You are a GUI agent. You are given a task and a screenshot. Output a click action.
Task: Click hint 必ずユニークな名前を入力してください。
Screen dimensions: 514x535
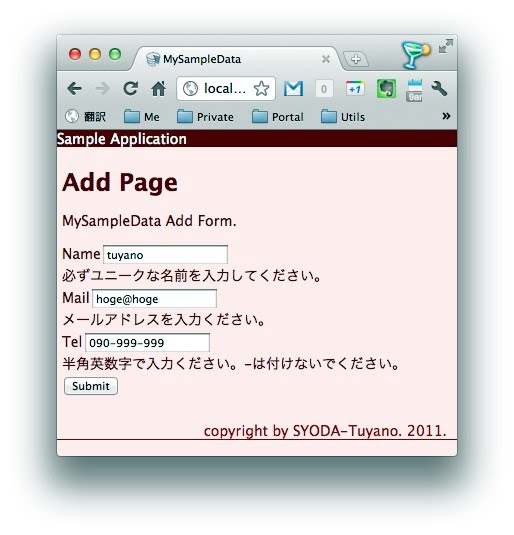[x=192, y=276]
